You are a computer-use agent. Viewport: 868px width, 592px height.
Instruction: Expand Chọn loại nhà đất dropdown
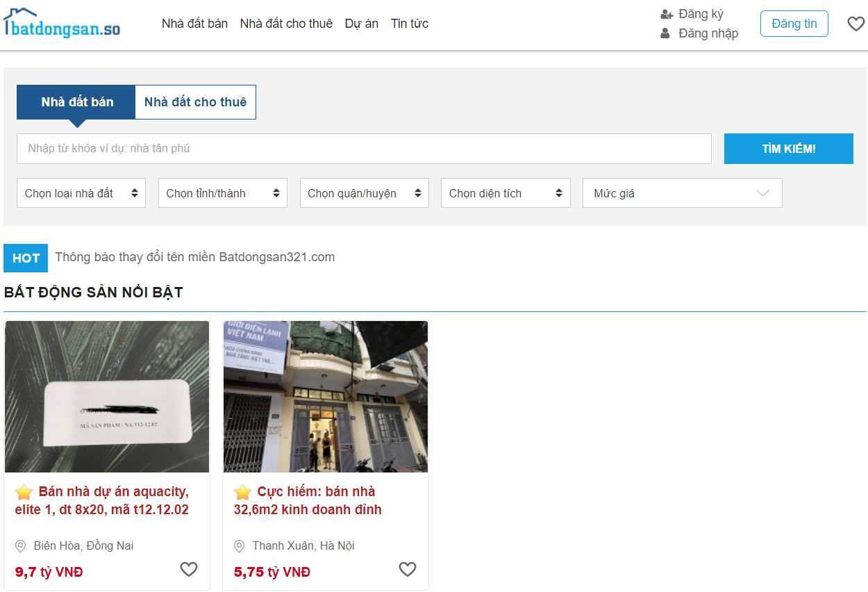click(81, 193)
